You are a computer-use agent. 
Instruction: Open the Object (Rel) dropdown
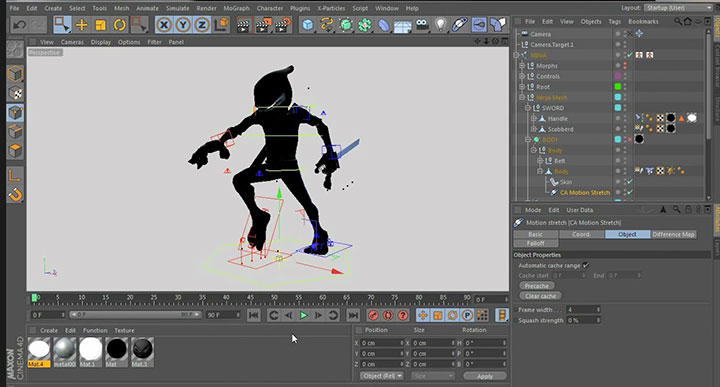click(x=382, y=376)
